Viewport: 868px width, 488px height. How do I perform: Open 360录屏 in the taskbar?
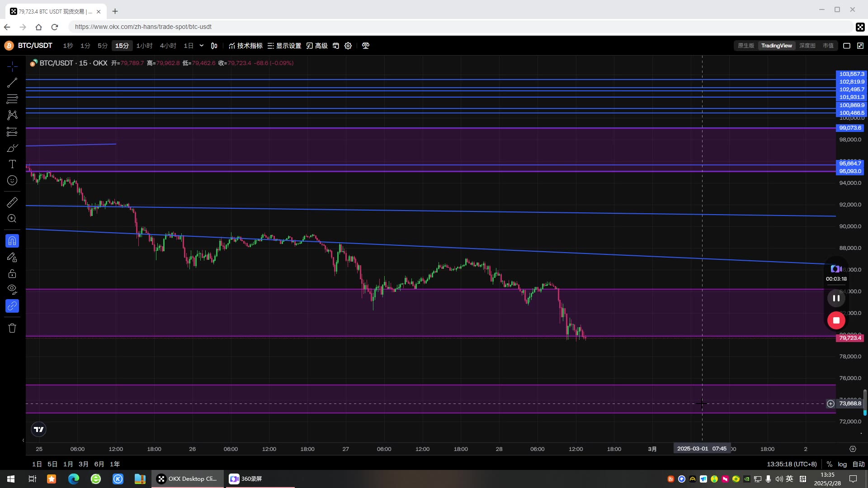tap(246, 479)
